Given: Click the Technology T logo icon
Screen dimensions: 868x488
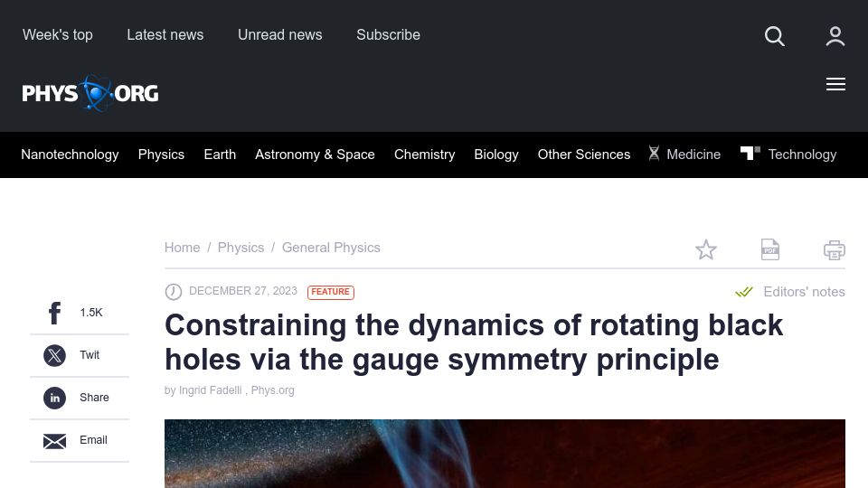Looking at the screenshot, I should [x=750, y=153].
